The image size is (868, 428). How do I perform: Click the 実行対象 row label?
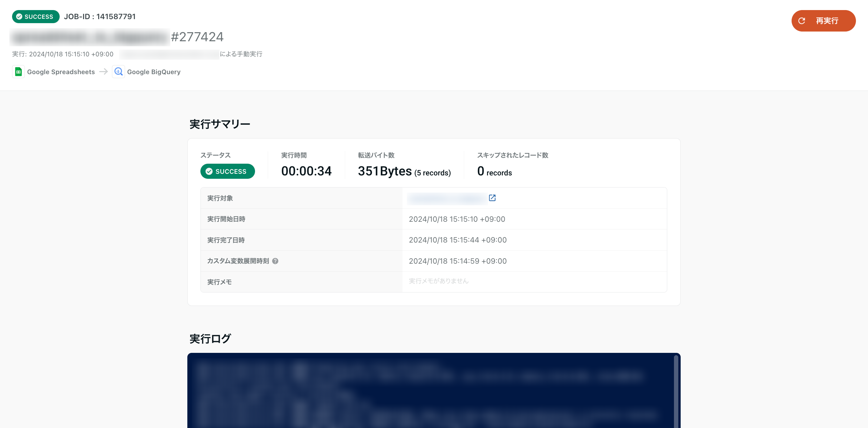(220, 198)
